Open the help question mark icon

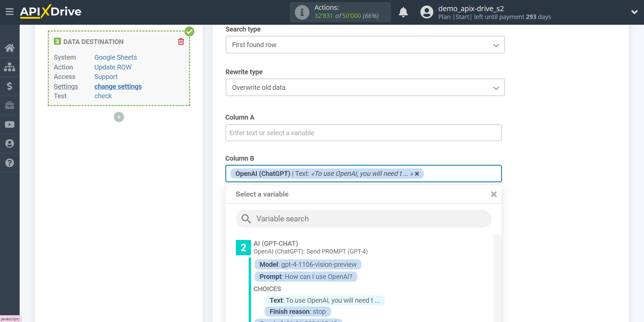[x=9, y=163]
